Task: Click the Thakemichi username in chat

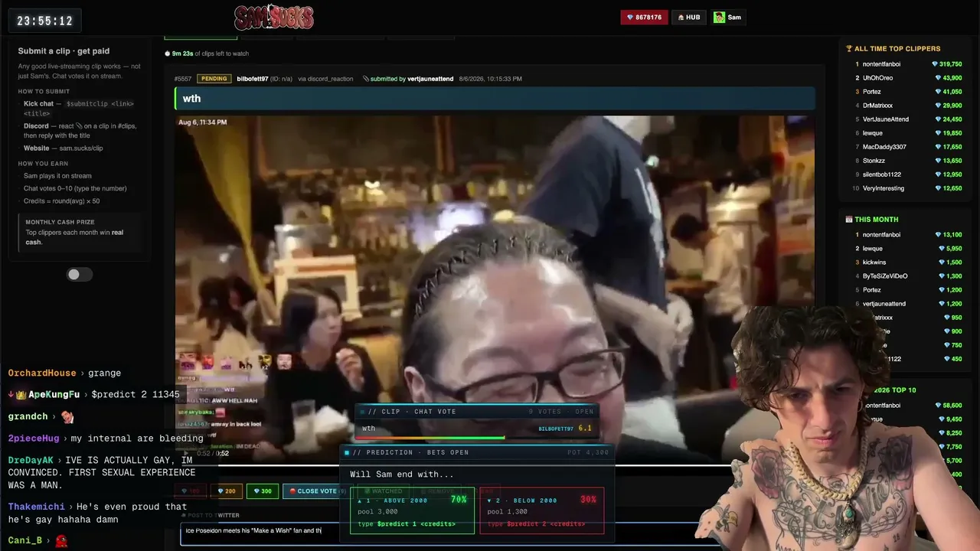Action: 36,507
